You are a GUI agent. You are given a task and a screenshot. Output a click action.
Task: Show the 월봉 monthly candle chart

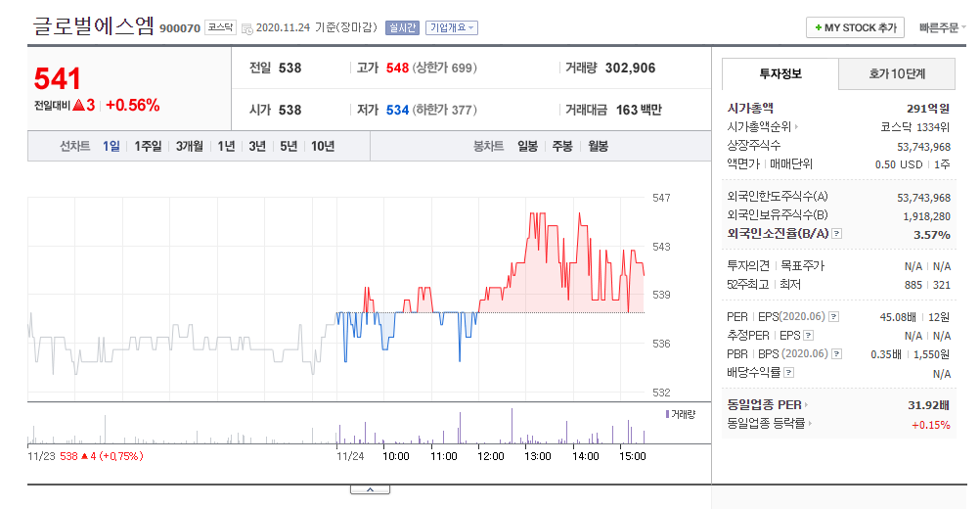click(x=599, y=146)
